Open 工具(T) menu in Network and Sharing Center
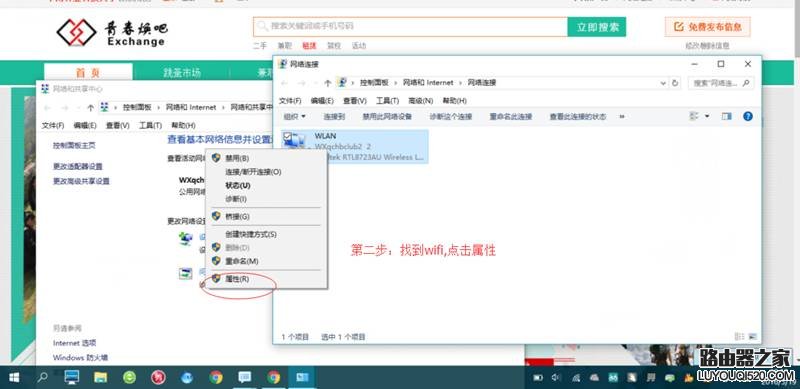This screenshot has height=389, width=800. pyautogui.click(x=150, y=125)
